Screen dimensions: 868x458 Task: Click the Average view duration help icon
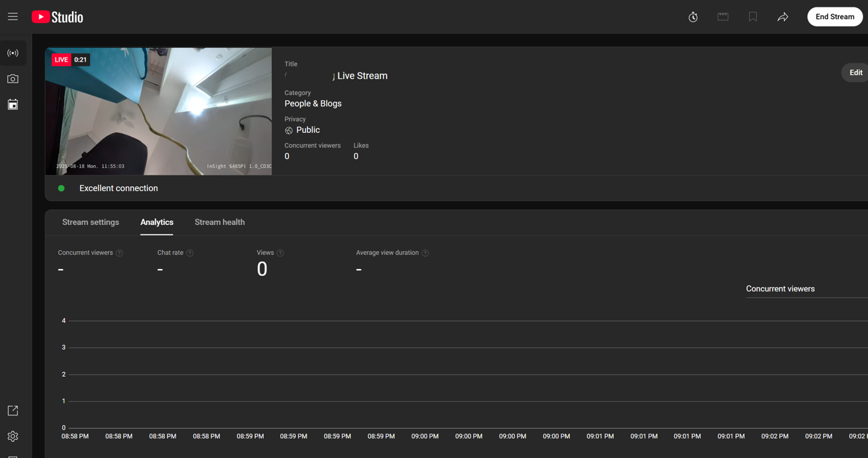(x=425, y=253)
